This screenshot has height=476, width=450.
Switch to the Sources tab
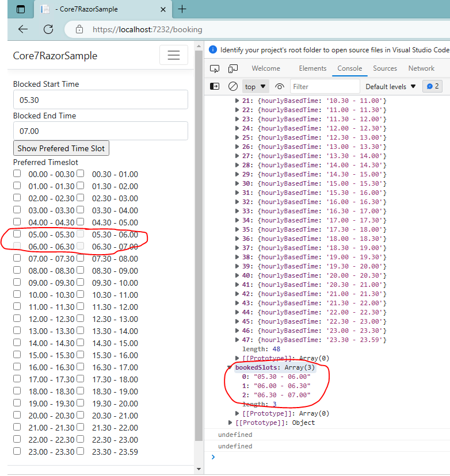[385, 68]
